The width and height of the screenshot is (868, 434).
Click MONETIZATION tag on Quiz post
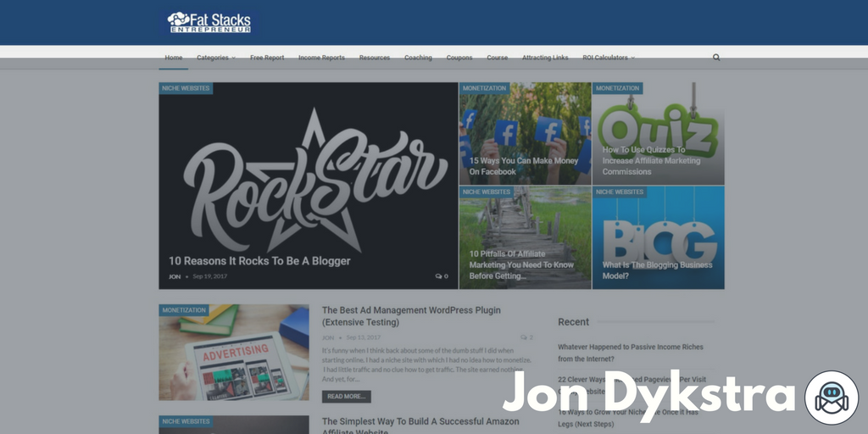point(618,88)
